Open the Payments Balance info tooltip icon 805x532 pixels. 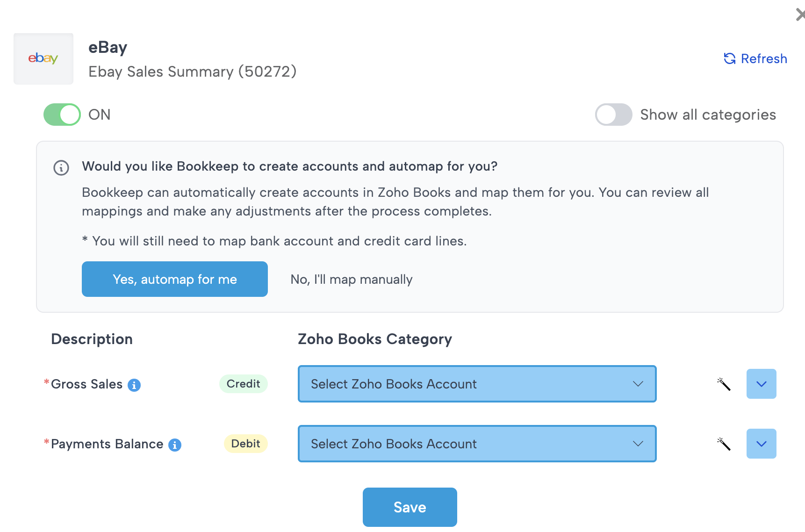[175, 445]
